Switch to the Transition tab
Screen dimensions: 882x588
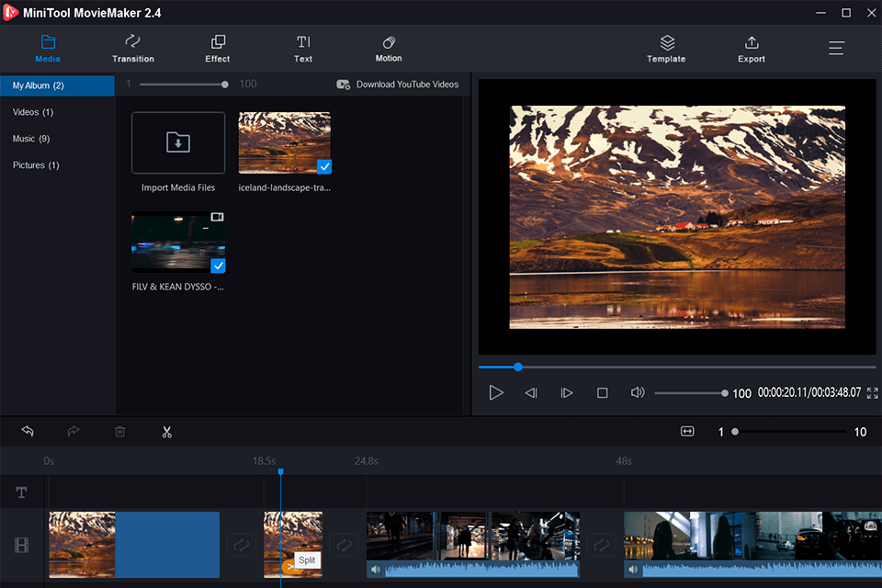click(133, 49)
